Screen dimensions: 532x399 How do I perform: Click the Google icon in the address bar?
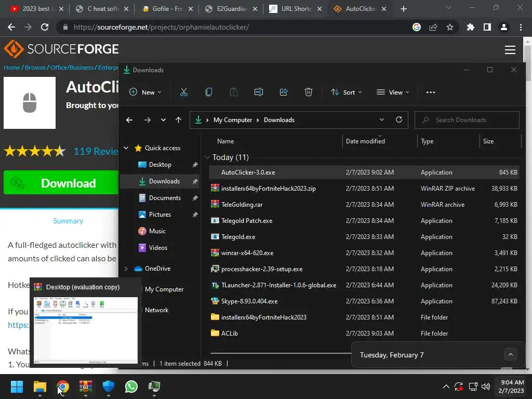pyautogui.click(x=417, y=27)
